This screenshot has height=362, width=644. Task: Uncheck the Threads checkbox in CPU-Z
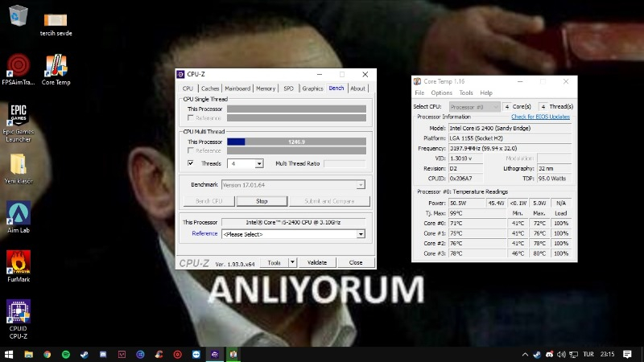coord(191,163)
